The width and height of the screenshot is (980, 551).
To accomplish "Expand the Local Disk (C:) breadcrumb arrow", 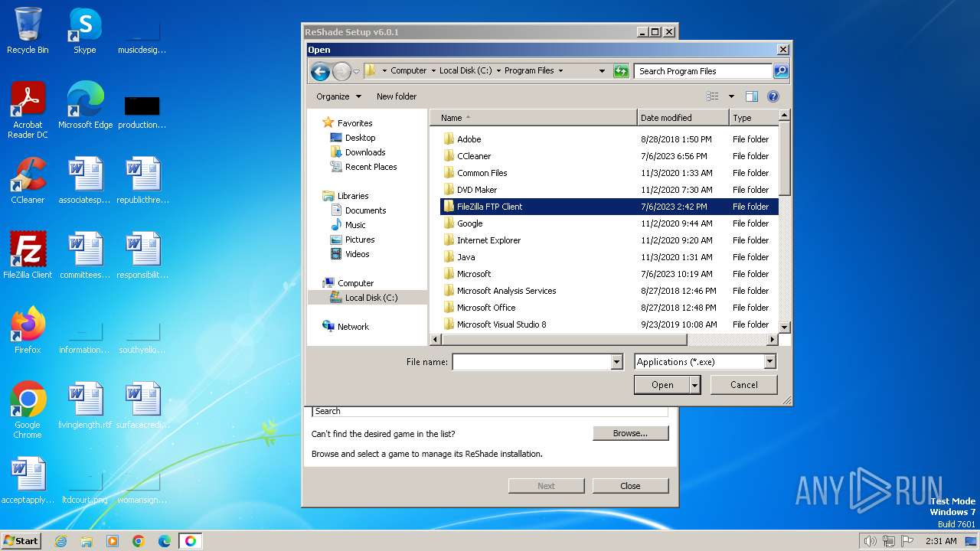I will [x=498, y=71].
